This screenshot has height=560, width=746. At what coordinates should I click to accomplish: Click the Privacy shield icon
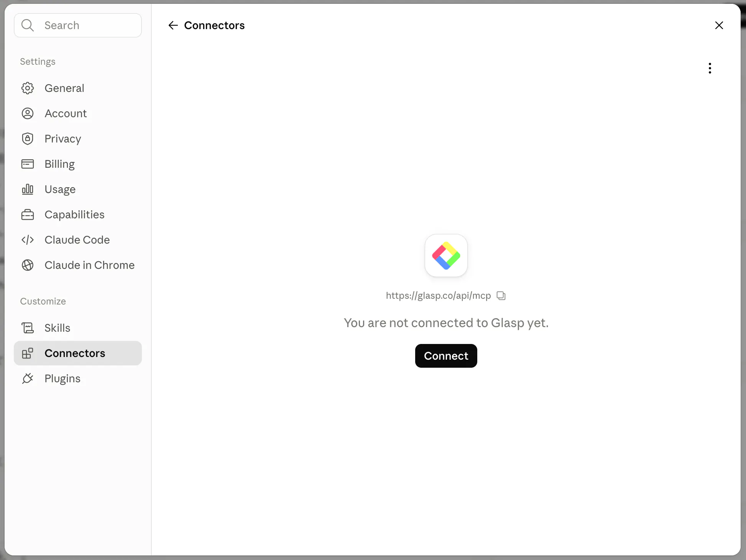pyautogui.click(x=28, y=139)
